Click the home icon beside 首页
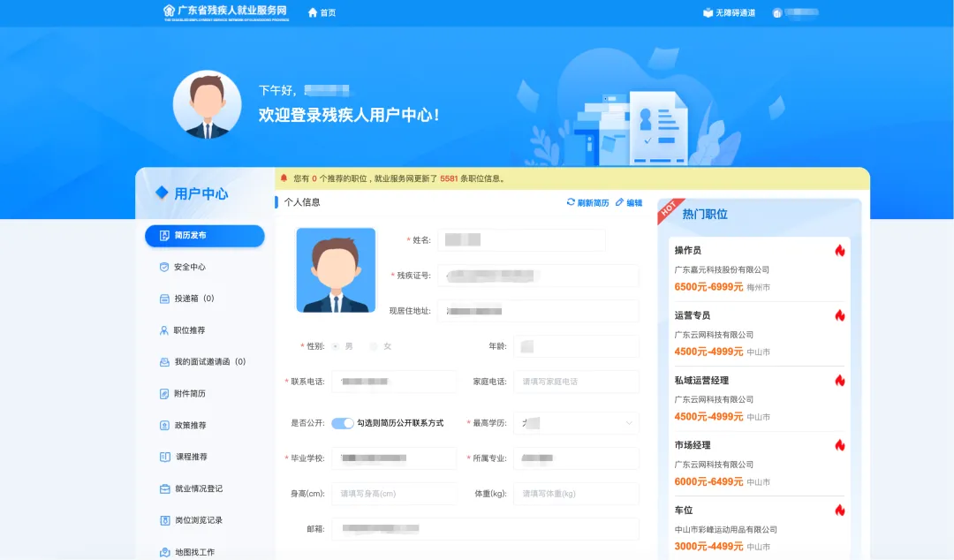Image resolution: width=954 pixels, height=560 pixels. coord(312,12)
